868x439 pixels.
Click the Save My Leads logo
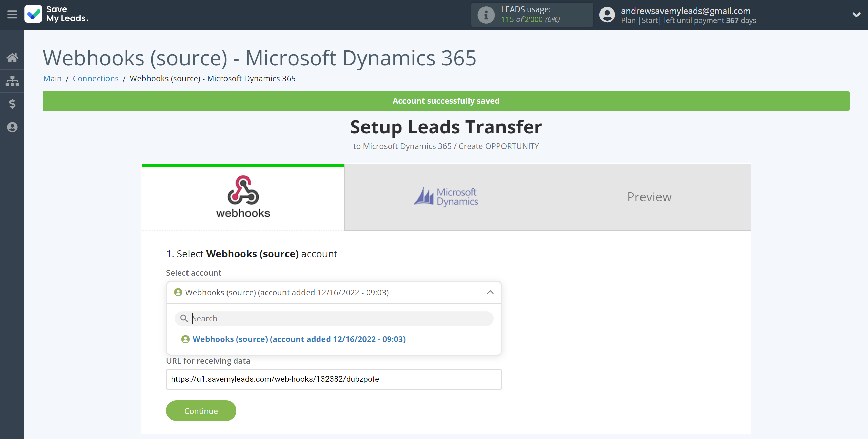(x=57, y=14)
